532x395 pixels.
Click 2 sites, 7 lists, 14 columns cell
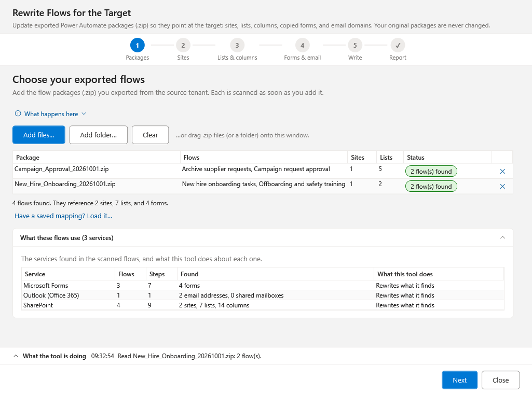(x=214, y=305)
